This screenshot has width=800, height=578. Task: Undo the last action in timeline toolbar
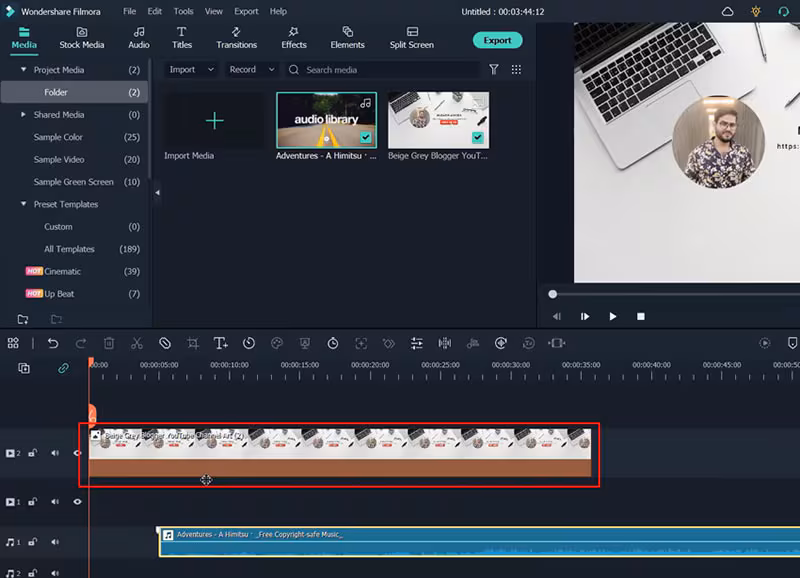pos(53,343)
